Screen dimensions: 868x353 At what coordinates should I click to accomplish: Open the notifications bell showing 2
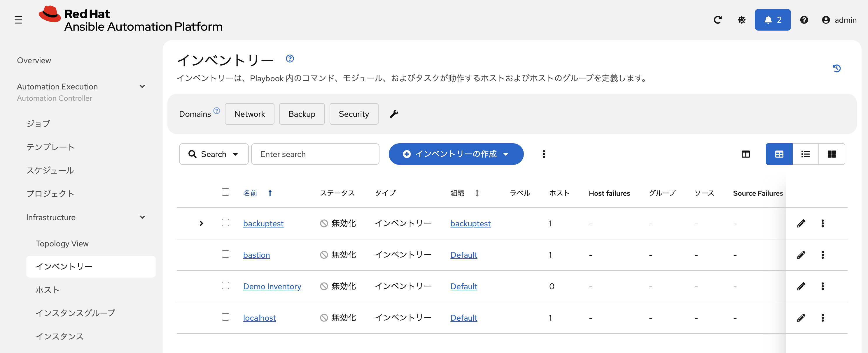(772, 20)
